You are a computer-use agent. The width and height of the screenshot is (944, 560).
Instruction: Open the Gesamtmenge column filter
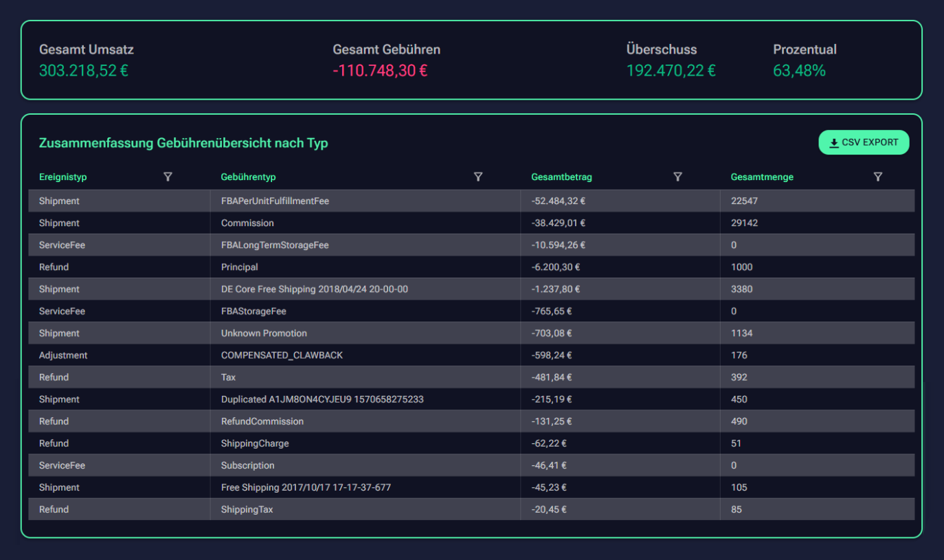click(878, 177)
